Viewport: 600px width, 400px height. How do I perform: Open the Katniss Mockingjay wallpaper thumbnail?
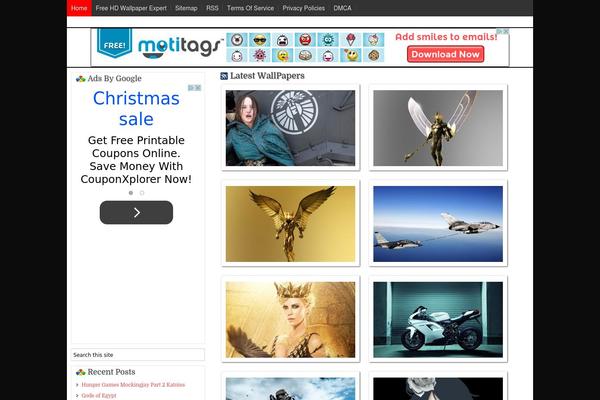point(290,128)
